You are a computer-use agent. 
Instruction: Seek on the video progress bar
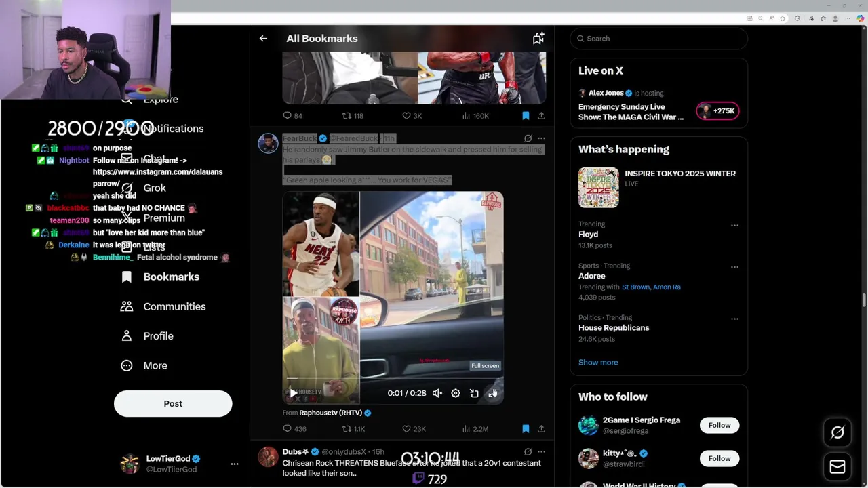pos(393,378)
